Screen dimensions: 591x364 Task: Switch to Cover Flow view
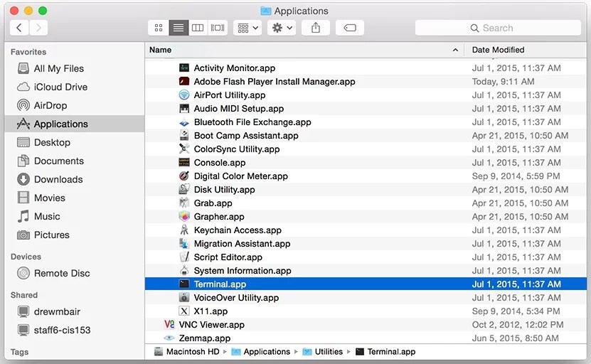pyautogui.click(x=218, y=28)
